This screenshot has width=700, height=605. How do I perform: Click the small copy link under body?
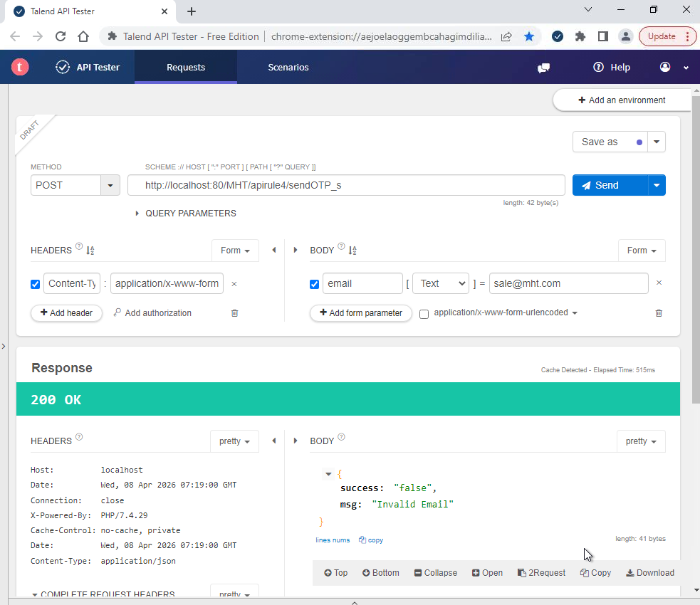click(x=371, y=540)
